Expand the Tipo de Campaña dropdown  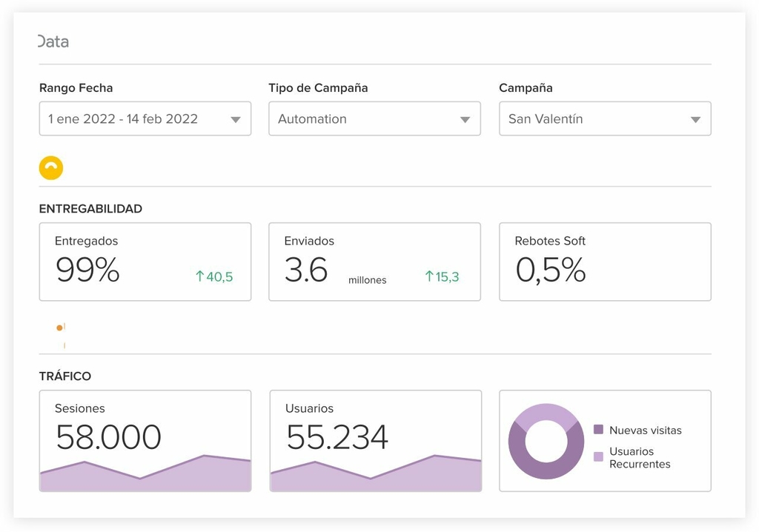(374, 119)
